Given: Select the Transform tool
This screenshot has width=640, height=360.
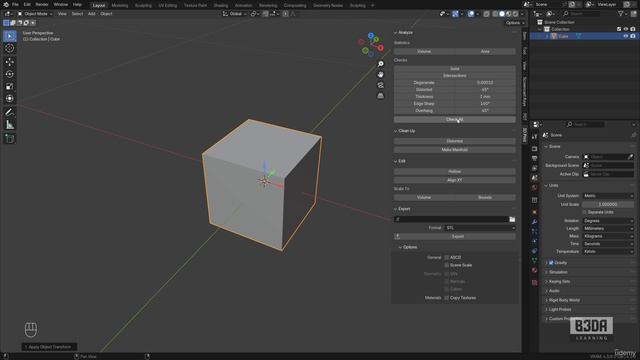Looking at the screenshot, I should tap(10, 98).
